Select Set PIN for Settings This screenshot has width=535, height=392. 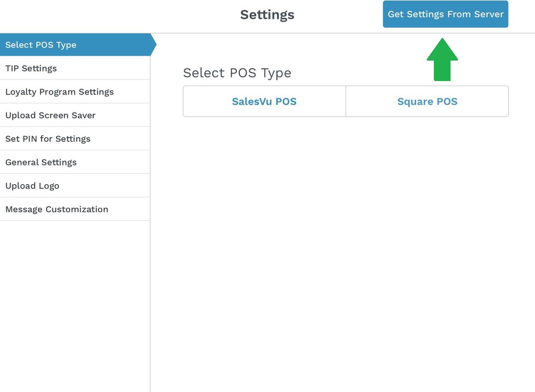pos(75,138)
